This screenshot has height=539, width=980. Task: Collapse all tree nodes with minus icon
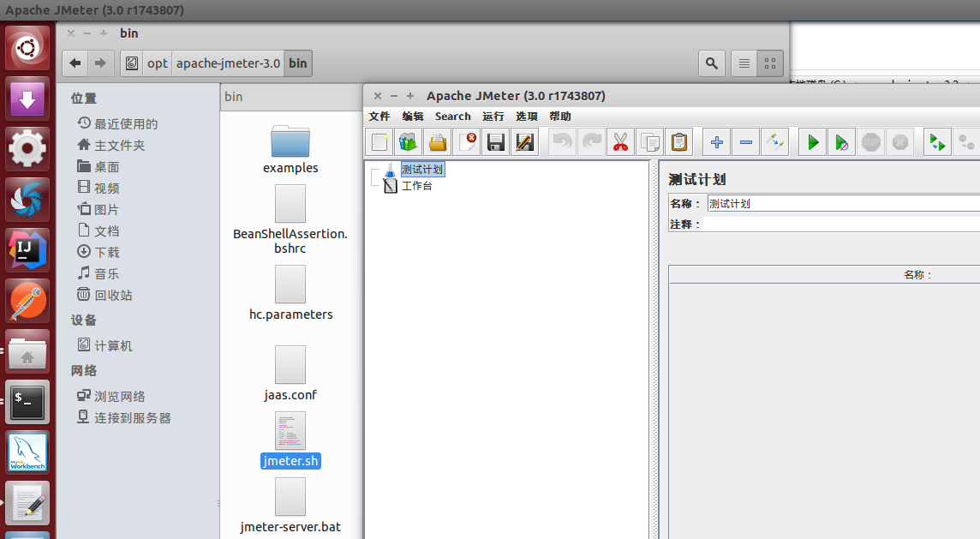tap(745, 142)
